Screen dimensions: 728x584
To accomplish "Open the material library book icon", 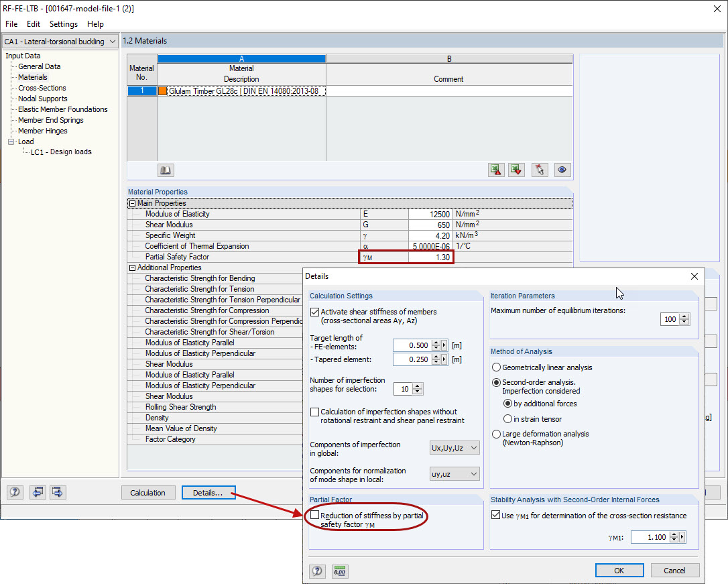I will click(x=165, y=169).
